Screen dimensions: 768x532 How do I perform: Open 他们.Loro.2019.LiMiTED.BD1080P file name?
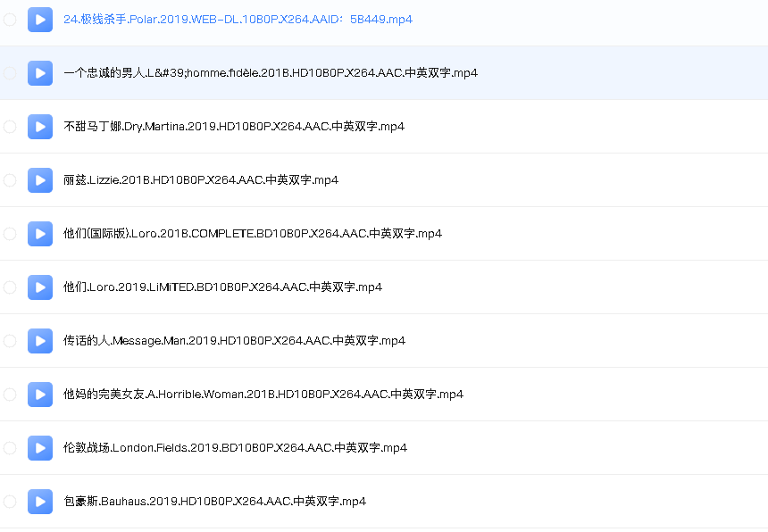[x=223, y=287]
